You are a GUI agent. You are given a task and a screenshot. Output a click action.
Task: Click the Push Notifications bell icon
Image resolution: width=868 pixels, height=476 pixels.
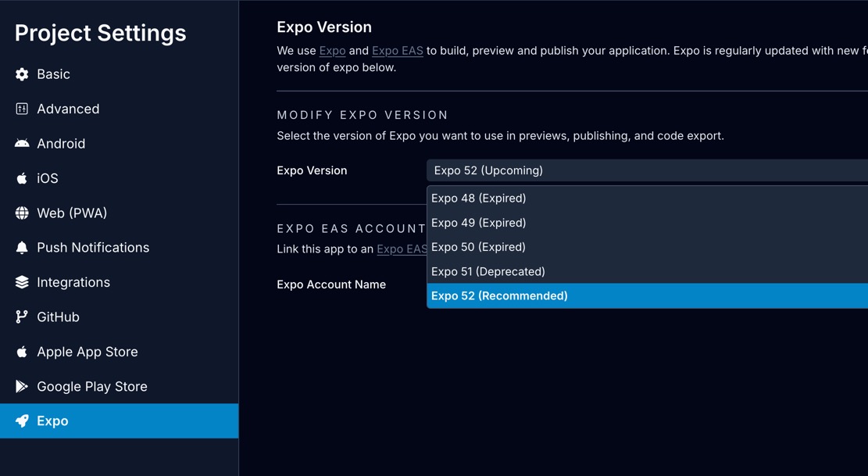point(22,248)
